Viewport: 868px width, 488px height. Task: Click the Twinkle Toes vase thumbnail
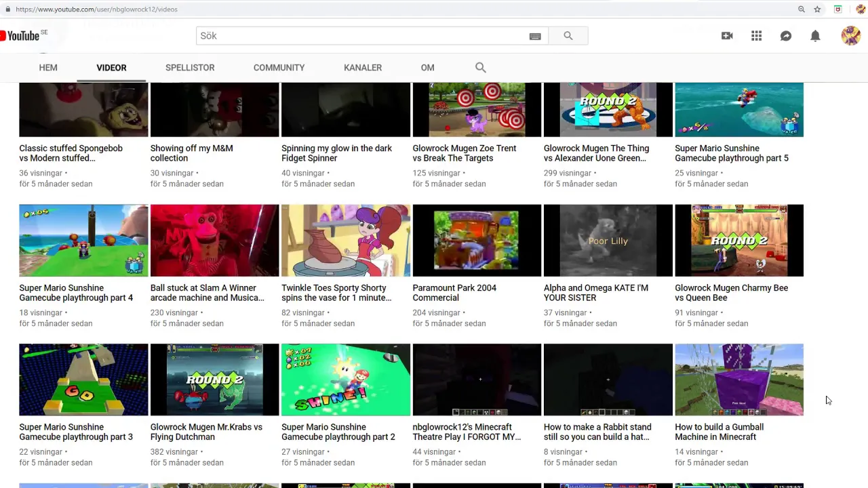(x=346, y=241)
